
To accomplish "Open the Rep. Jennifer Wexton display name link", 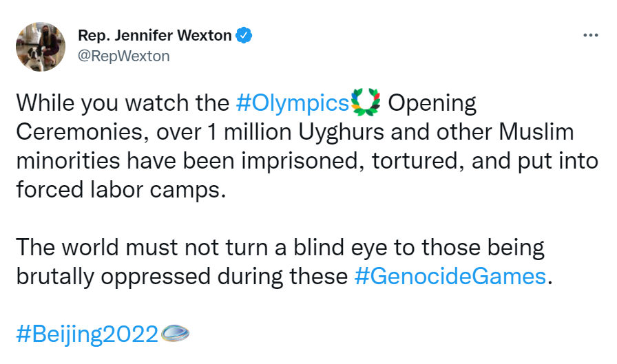I will pos(154,34).
